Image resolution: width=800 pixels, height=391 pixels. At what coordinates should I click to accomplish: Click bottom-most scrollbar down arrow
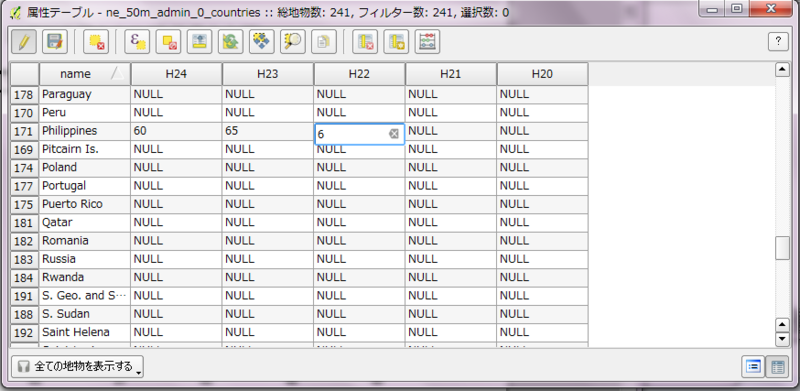tap(782, 339)
